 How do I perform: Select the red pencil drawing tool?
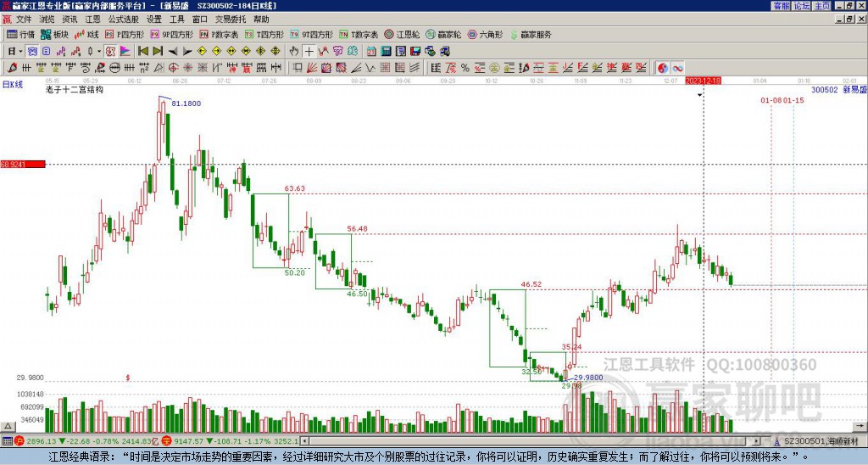coord(12,68)
